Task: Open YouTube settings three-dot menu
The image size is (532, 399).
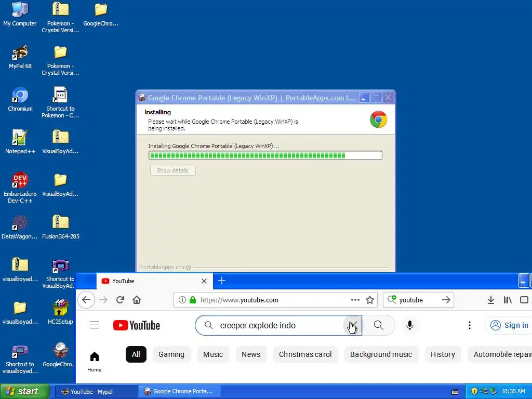Action: pyautogui.click(x=470, y=325)
